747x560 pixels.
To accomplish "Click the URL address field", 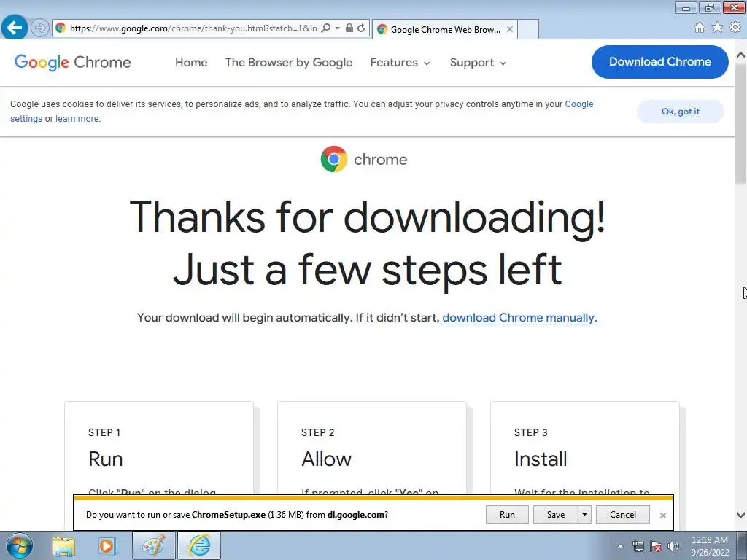I will (x=193, y=28).
